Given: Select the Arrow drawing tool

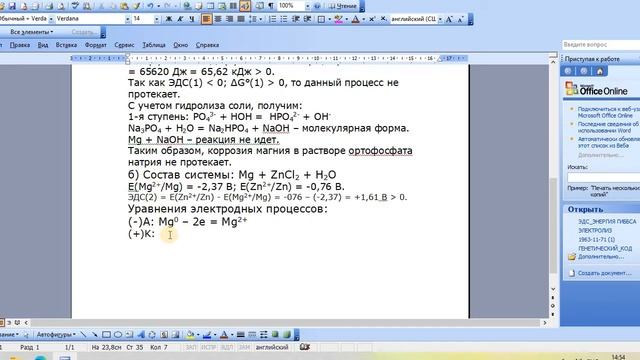Looking at the screenshot, I should 95,335.
